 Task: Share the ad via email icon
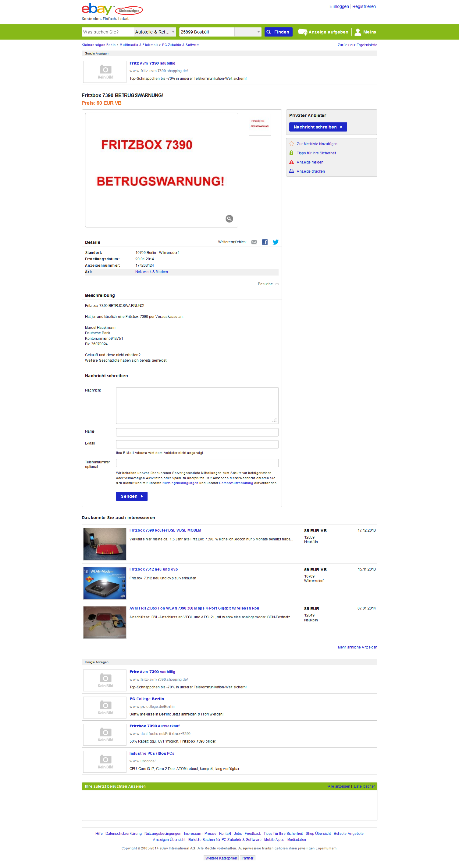pyautogui.click(x=254, y=242)
